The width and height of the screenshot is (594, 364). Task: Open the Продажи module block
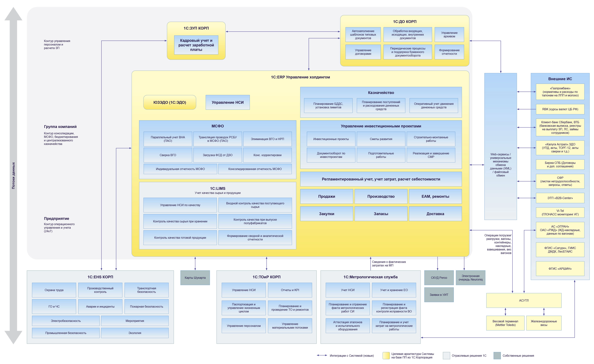(x=326, y=196)
